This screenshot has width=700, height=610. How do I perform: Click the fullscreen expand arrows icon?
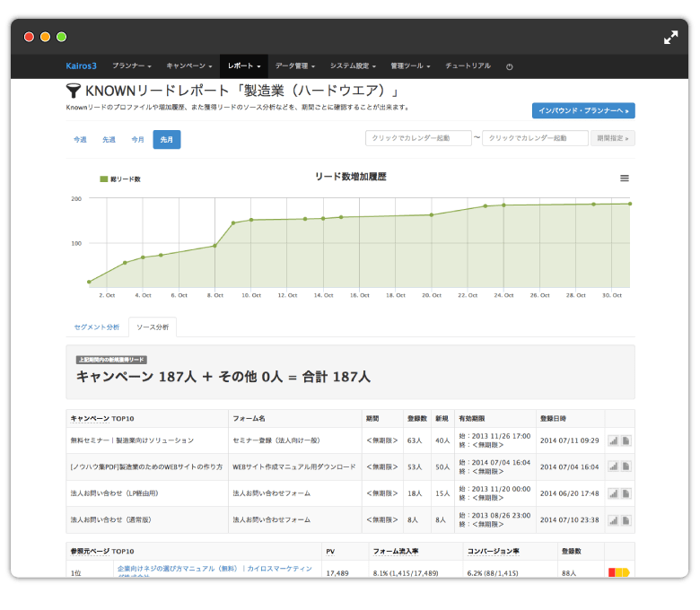[x=670, y=38]
